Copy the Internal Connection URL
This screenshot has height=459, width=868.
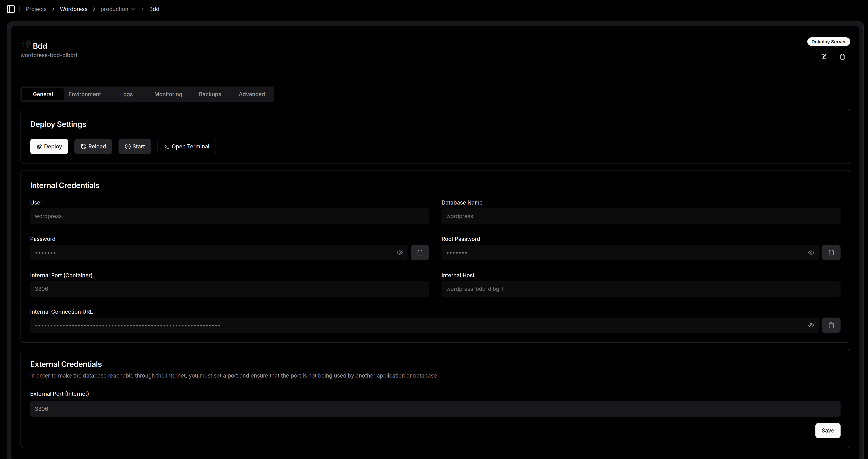[x=831, y=325]
